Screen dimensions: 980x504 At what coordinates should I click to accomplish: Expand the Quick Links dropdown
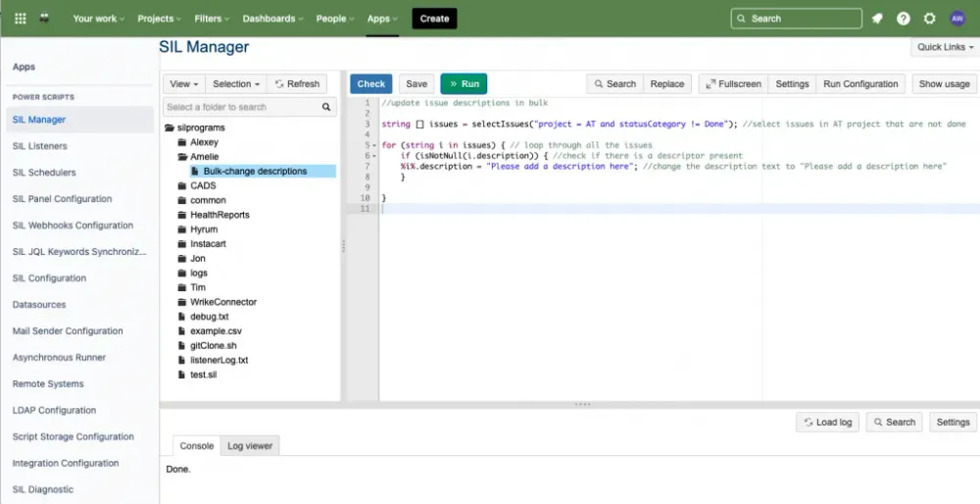click(945, 47)
